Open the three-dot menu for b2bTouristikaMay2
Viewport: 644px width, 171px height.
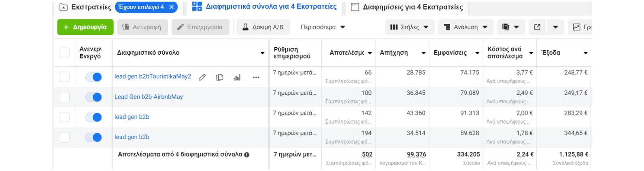coord(256,77)
